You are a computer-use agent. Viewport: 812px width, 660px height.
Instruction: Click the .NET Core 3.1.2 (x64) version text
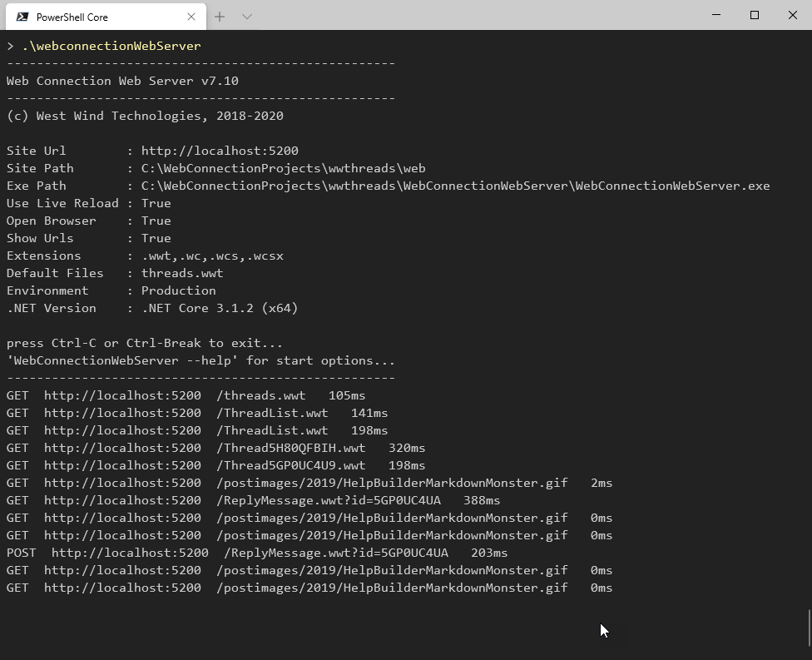click(x=220, y=308)
